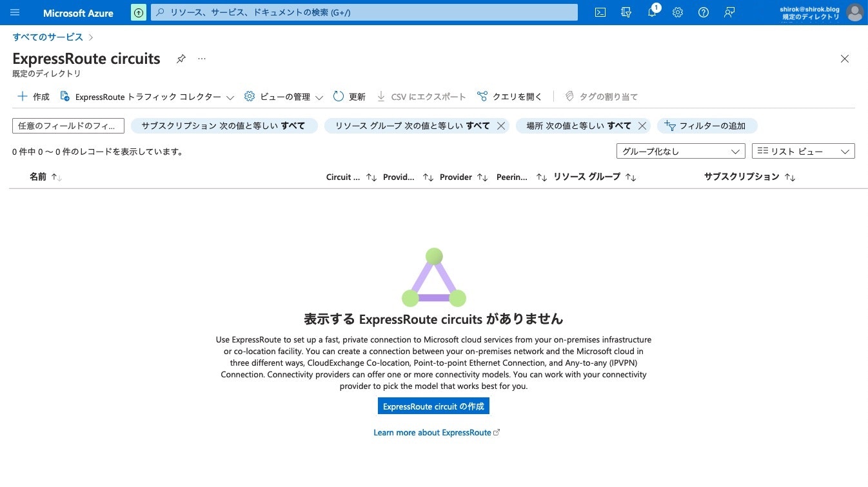Open the notifications bell
The width and height of the screenshot is (868, 487).
(652, 12)
